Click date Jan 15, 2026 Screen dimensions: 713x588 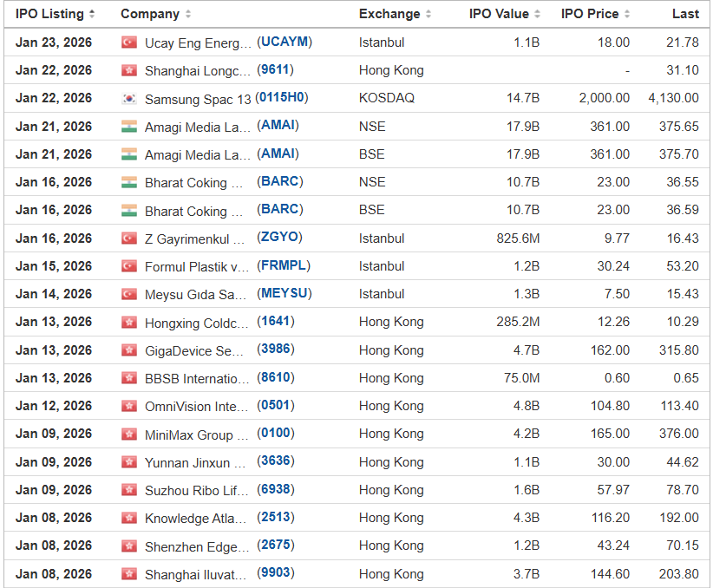click(54, 266)
